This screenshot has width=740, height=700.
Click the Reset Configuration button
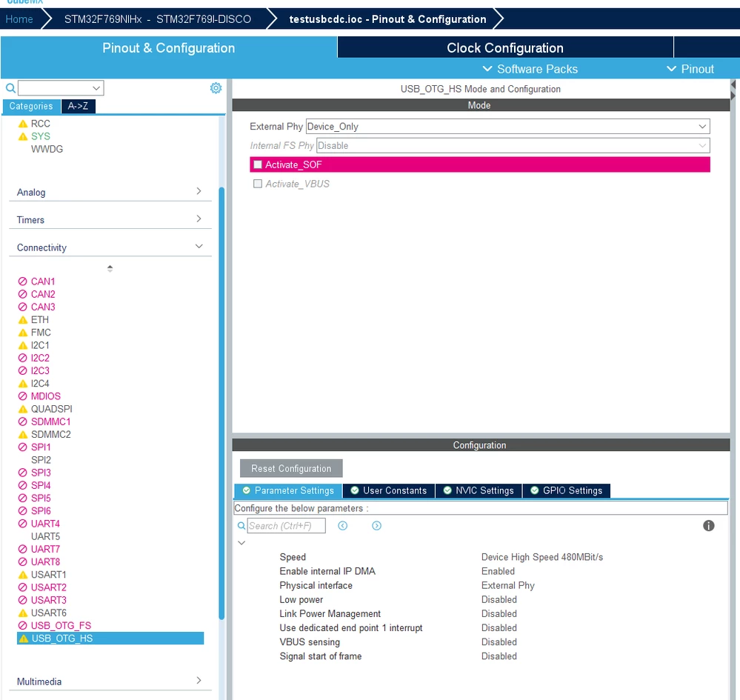(291, 468)
